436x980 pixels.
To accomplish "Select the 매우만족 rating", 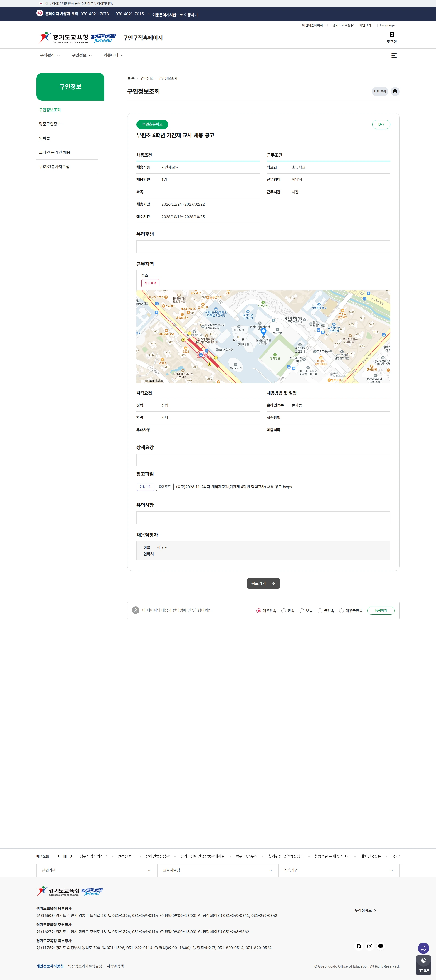I will tap(259, 611).
